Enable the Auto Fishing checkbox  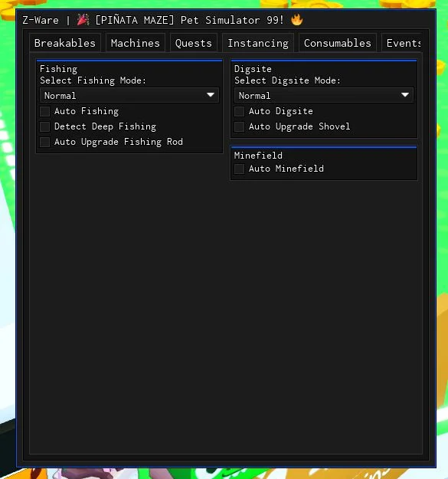(x=45, y=111)
